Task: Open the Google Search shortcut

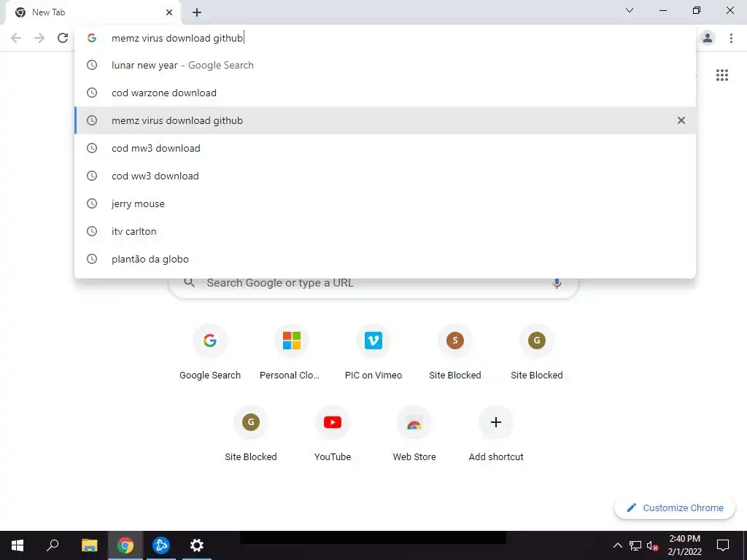Action: [x=210, y=352]
